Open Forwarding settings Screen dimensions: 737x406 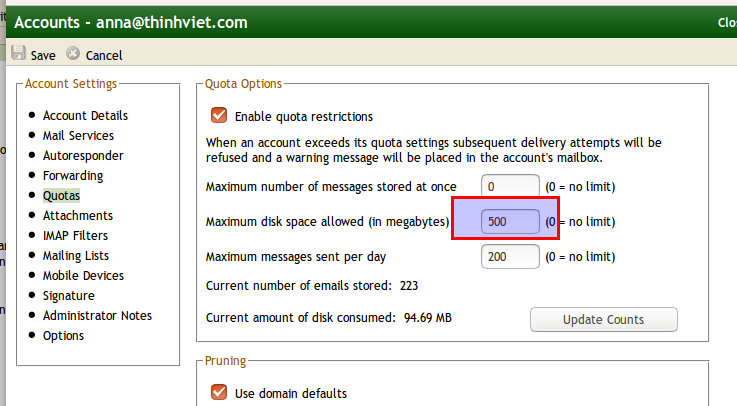73,176
